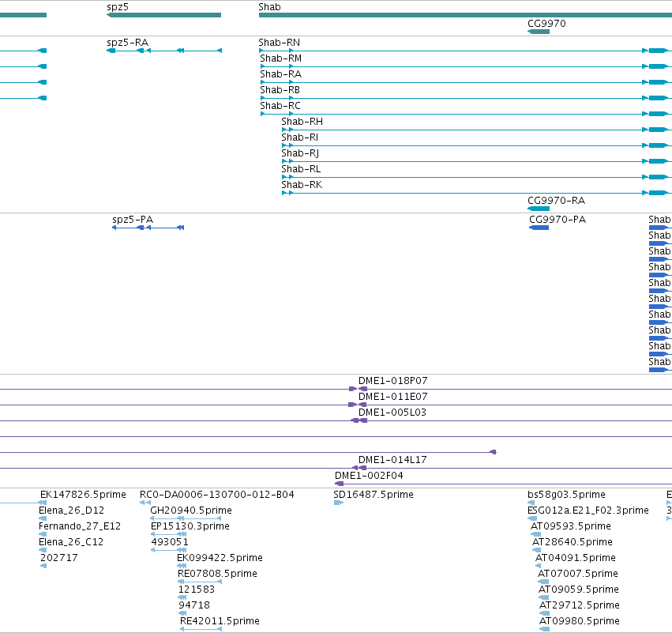Screen dimensions: 672x633
Task: Click EST AT07007.5prime
Action: [578, 574]
